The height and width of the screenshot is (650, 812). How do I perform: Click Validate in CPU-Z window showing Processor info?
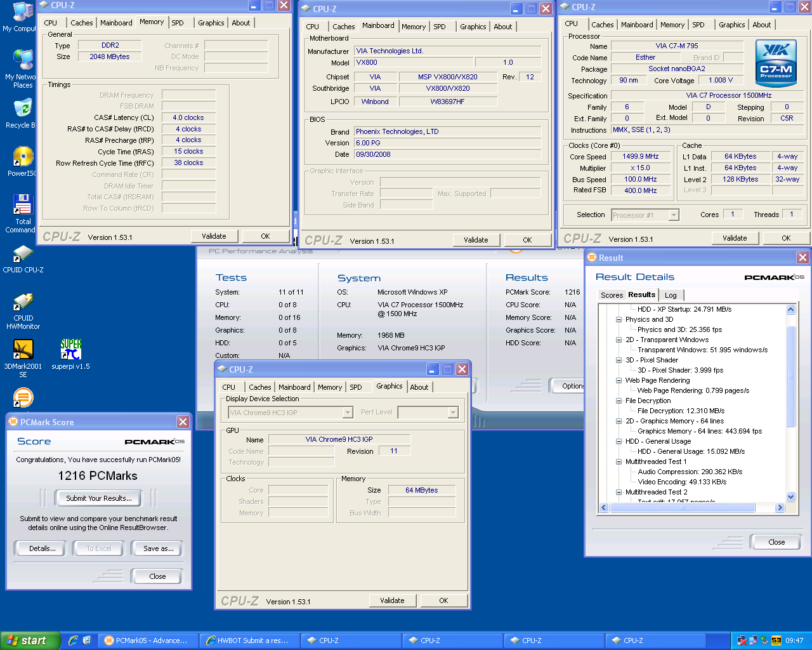pyautogui.click(x=735, y=238)
